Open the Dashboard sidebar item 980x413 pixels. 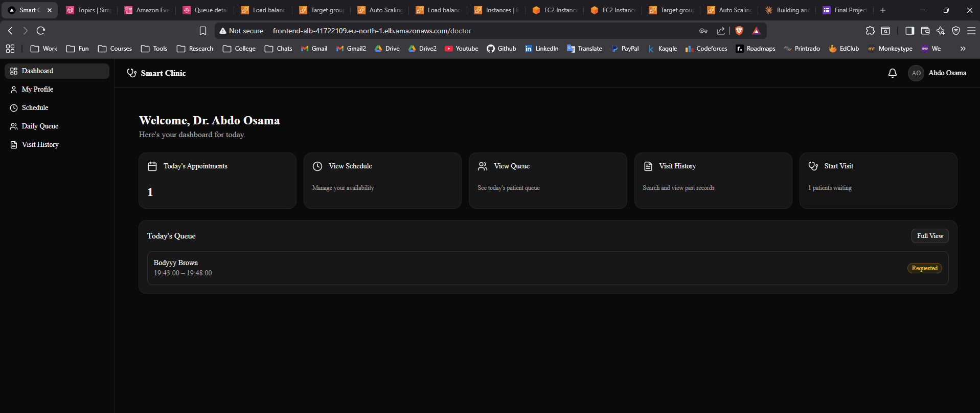click(x=57, y=71)
